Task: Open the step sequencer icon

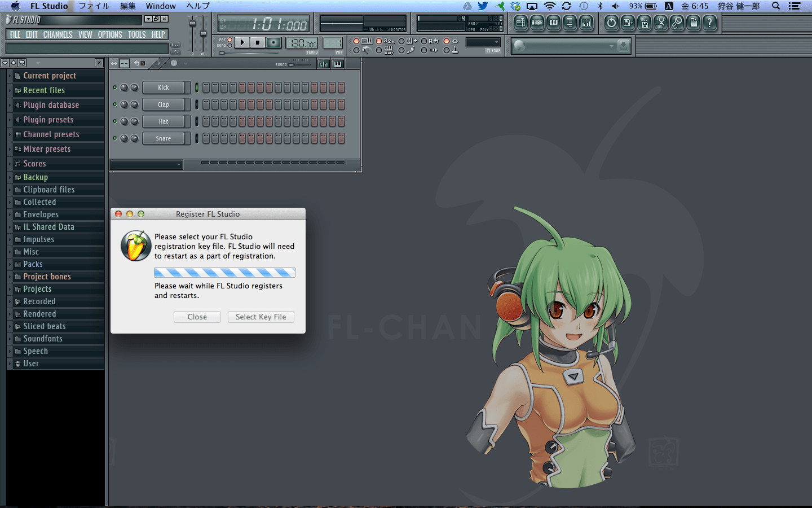Action: pyautogui.click(x=537, y=23)
